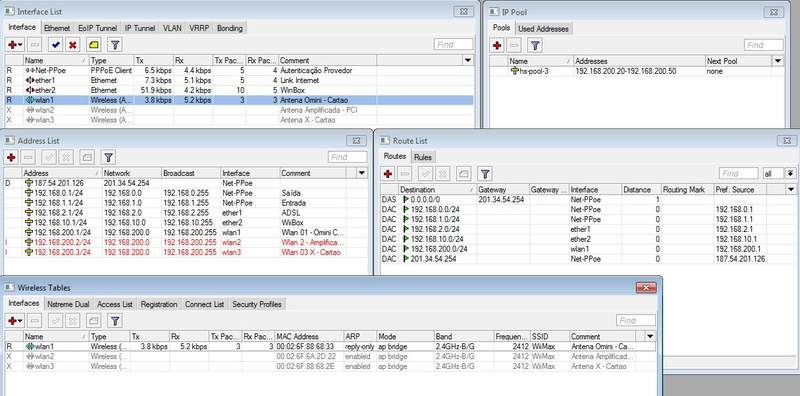
Task: Click the add (plus) button in Address List
Action: pos(11,157)
